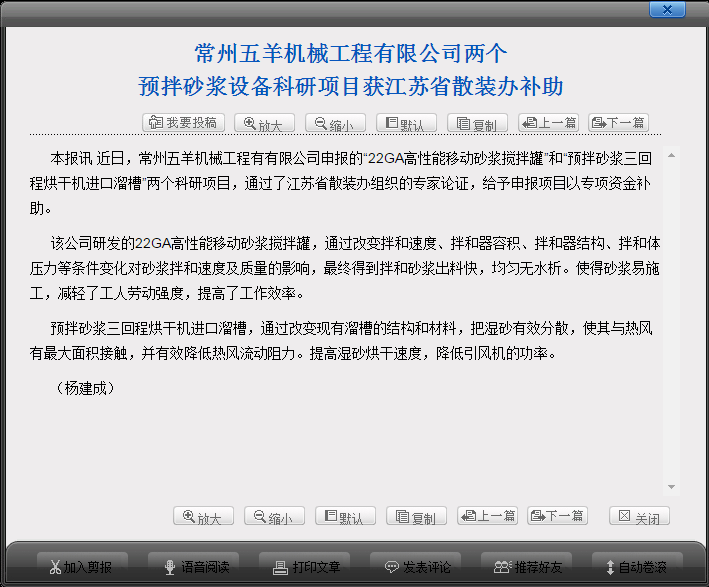Click 推荐好友 recommend to friends
Screen dimensions: 709x587
coord(526,567)
